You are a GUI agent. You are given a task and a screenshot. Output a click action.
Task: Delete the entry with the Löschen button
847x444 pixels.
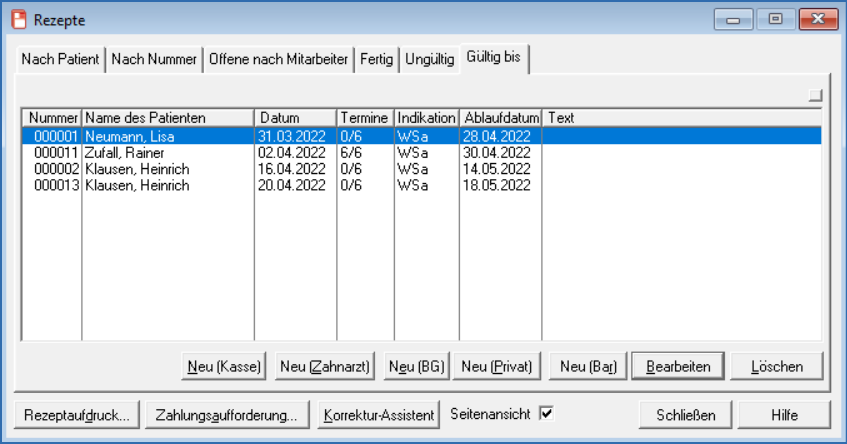[776, 367]
